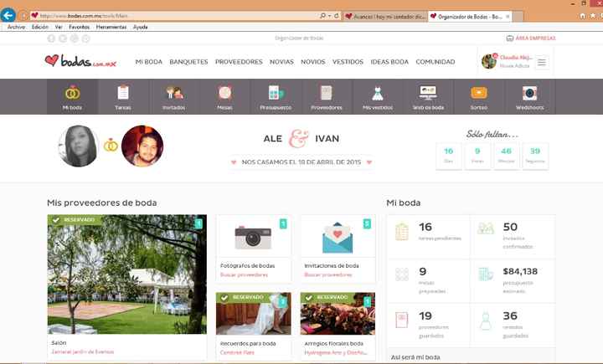Open the Mis vestidos dress icon
This screenshot has width=603, height=364.
[377, 94]
